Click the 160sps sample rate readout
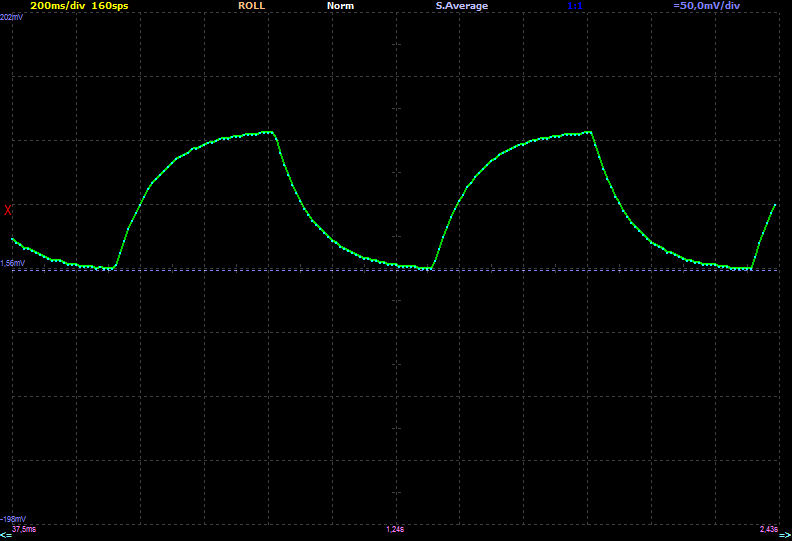The height and width of the screenshot is (541, 792). [110, 6]
